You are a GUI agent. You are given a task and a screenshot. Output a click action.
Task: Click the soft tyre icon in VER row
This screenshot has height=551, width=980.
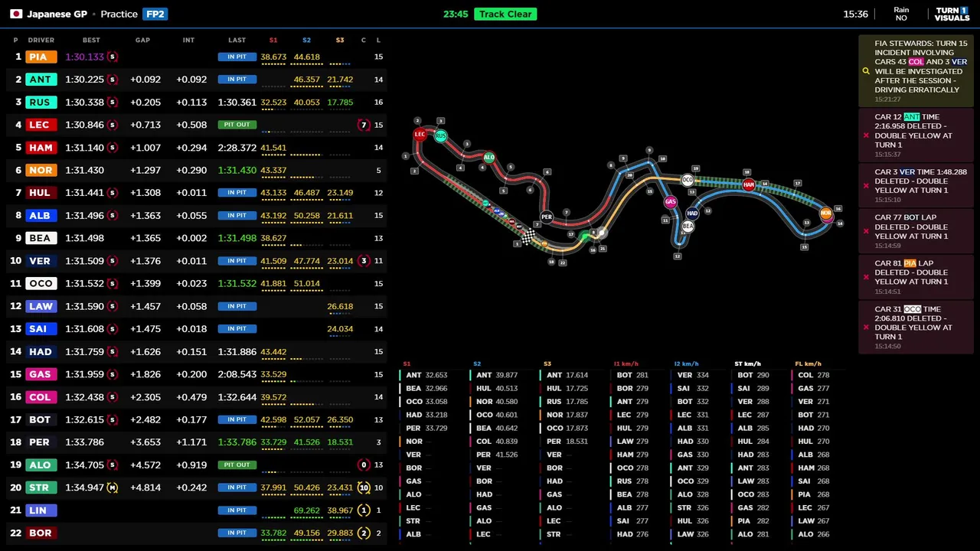tap(112, 261)
